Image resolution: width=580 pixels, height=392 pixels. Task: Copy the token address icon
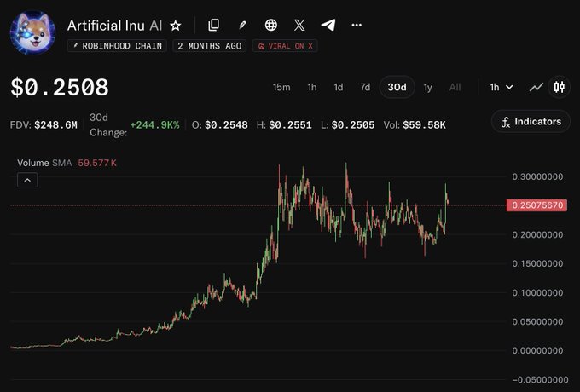coord(214,25)
